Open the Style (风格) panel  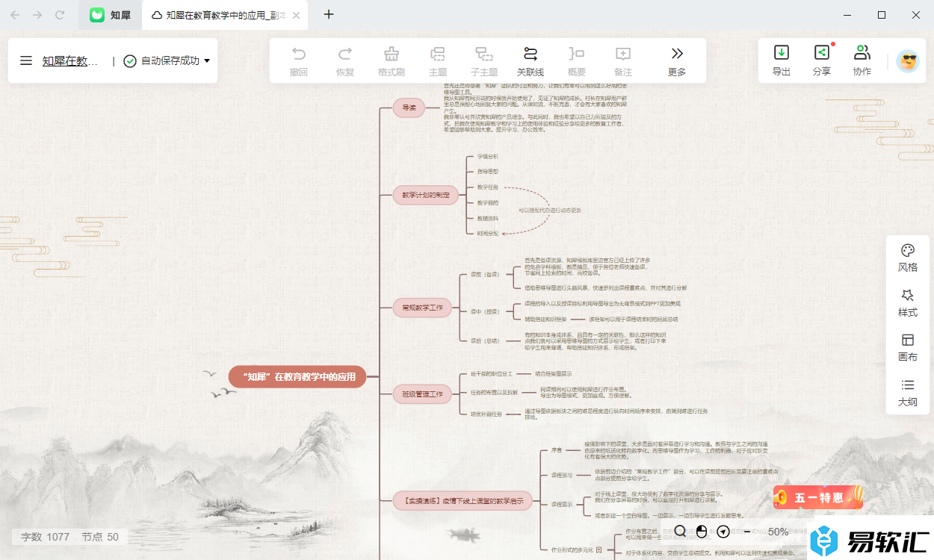(x=908, y=258)
